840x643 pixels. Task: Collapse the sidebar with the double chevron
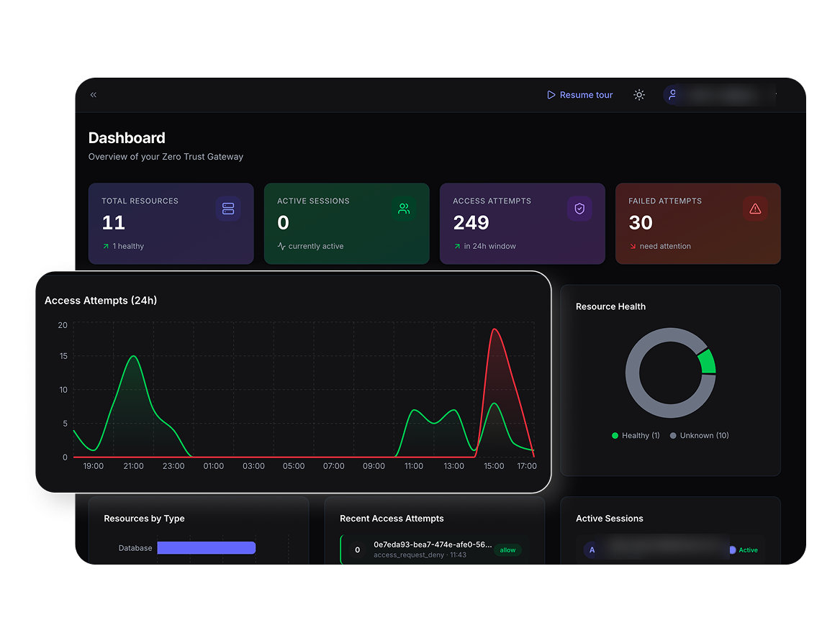pyautogui.click(x=94, y=95)
